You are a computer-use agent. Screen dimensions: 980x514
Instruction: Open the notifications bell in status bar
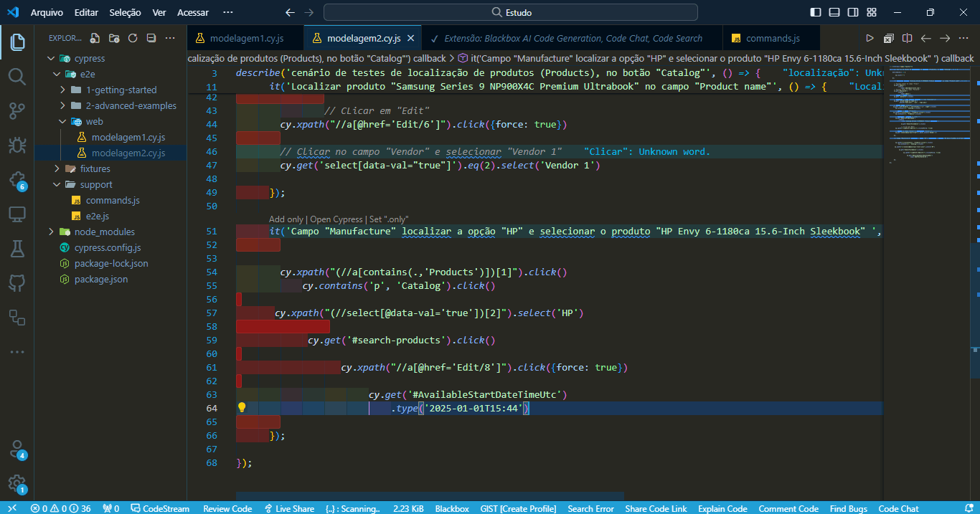pos(969,508)
